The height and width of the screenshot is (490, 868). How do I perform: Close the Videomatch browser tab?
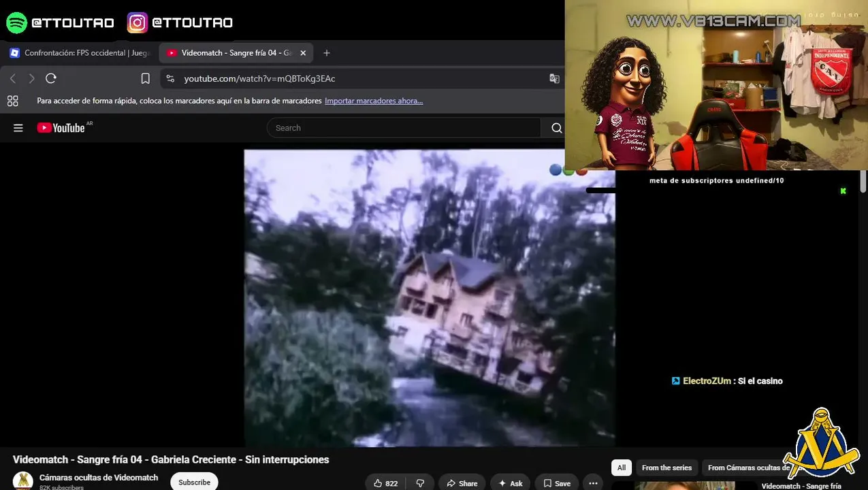tap(303, 52)
